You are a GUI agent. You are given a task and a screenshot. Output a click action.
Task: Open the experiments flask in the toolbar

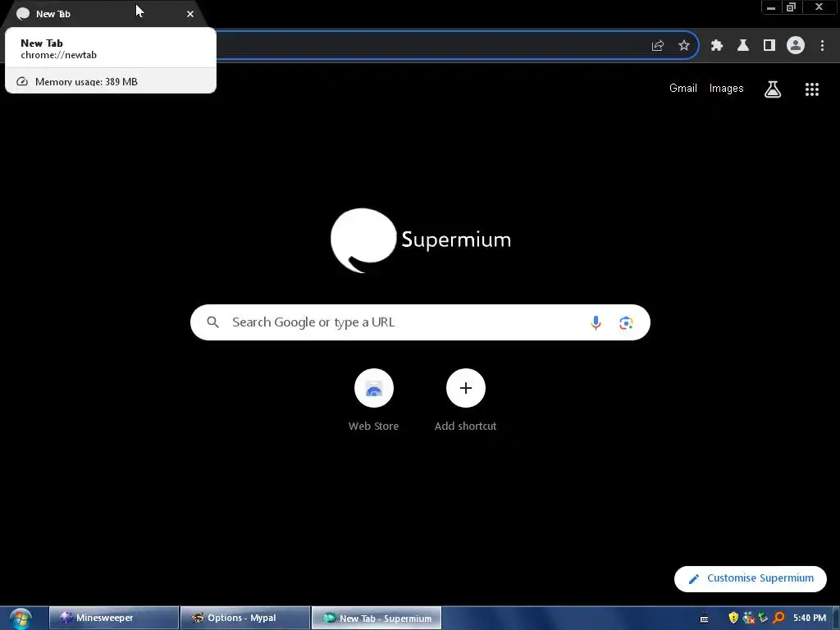[x=743, y=46]
